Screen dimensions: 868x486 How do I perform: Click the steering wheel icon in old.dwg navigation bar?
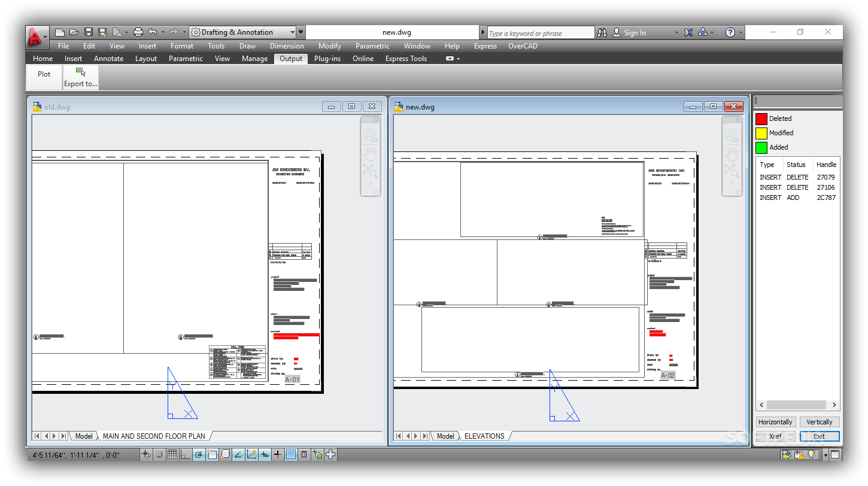click(371, 135)
